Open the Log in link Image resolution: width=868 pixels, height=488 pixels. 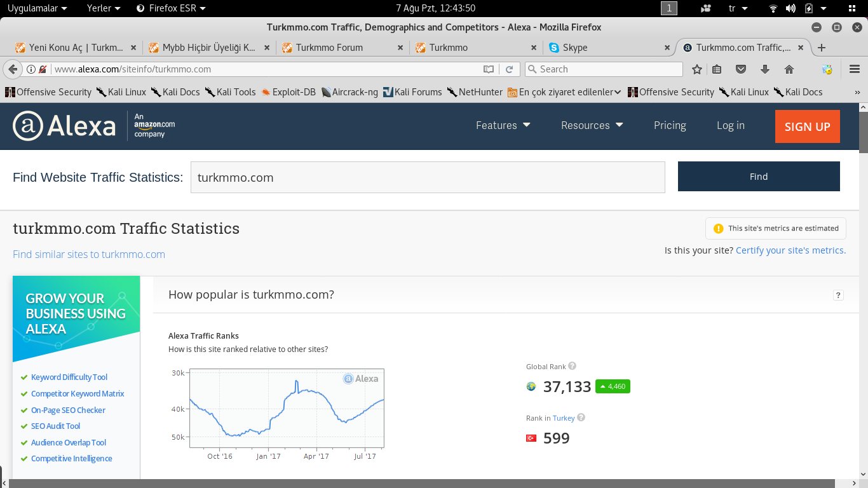[731, 125]
